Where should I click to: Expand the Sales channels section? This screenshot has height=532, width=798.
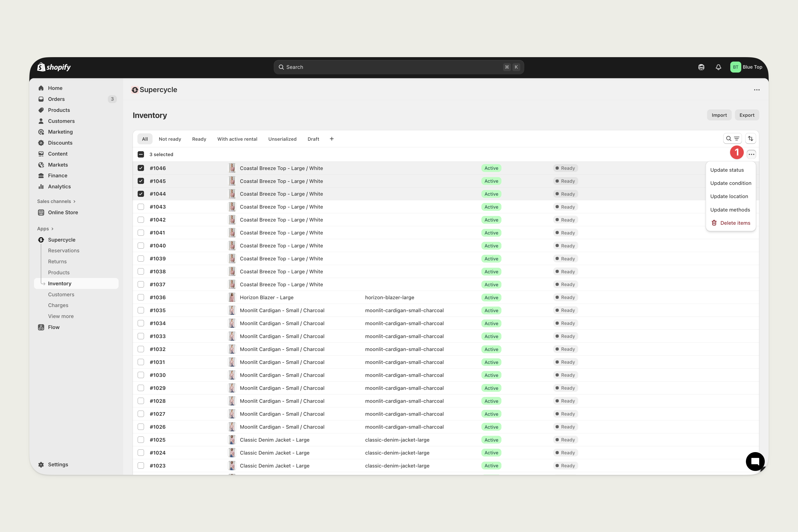coord(56,201)
